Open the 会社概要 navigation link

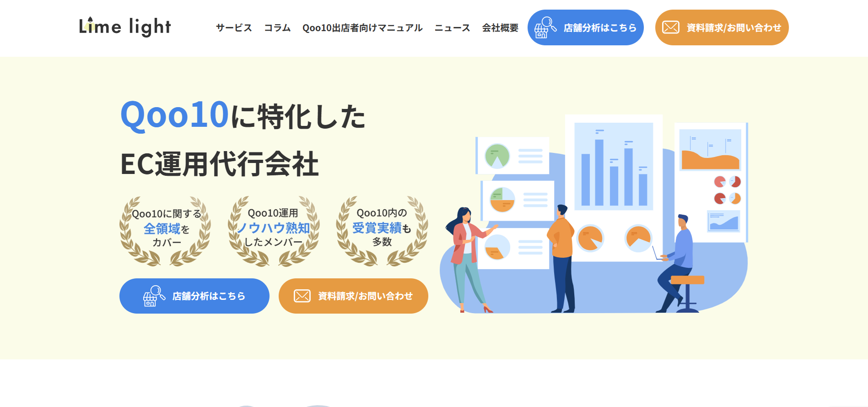click(500, 28)
